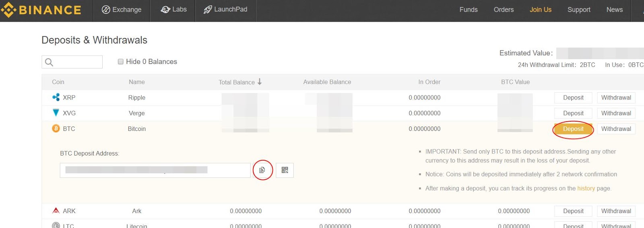Select the Ark name cell
The height and width of the screenshot is (228, 644).
point(136,211)
